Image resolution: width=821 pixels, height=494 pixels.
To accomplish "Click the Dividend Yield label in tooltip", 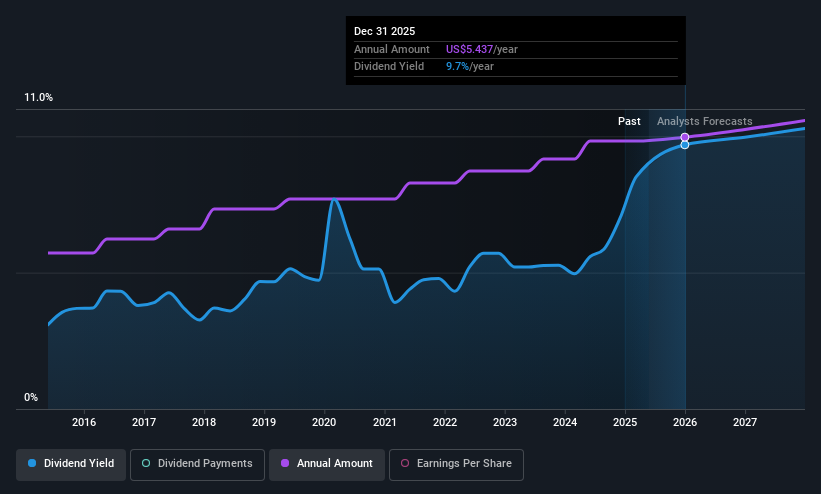I will 389,67.
